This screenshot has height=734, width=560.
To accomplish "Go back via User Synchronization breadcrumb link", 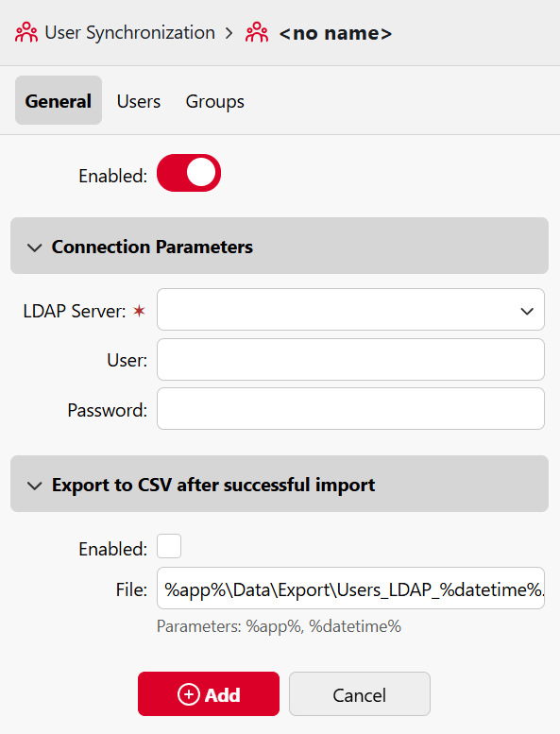I will click(129, 33).
